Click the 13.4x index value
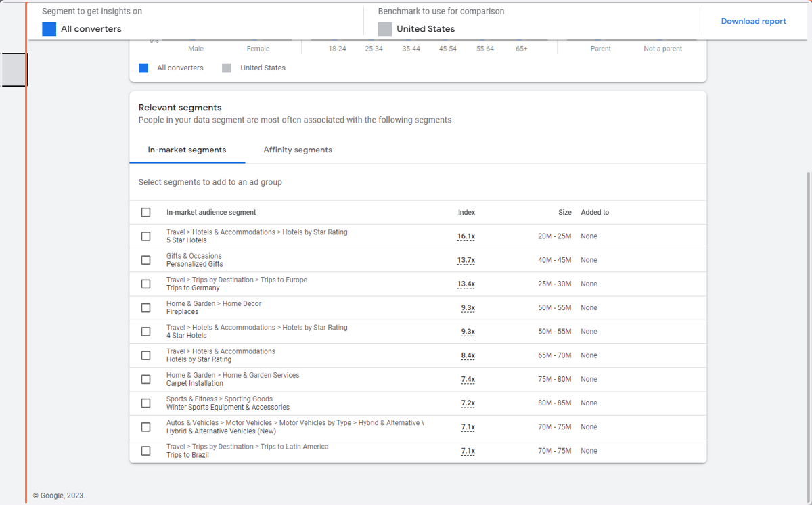Image resolution: width=812 pixels, height=505 pixels. point(466,284)
